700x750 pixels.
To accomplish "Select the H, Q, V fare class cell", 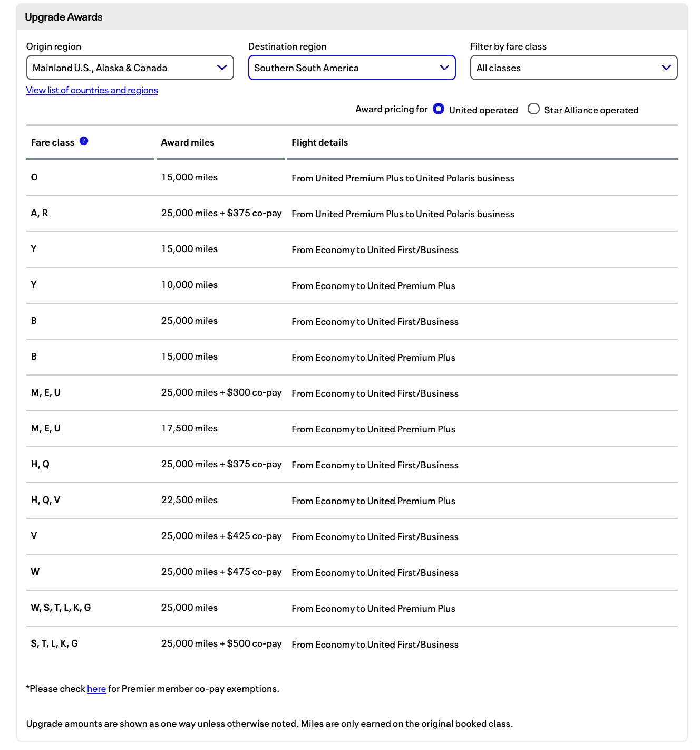I will tap(45, 500).
